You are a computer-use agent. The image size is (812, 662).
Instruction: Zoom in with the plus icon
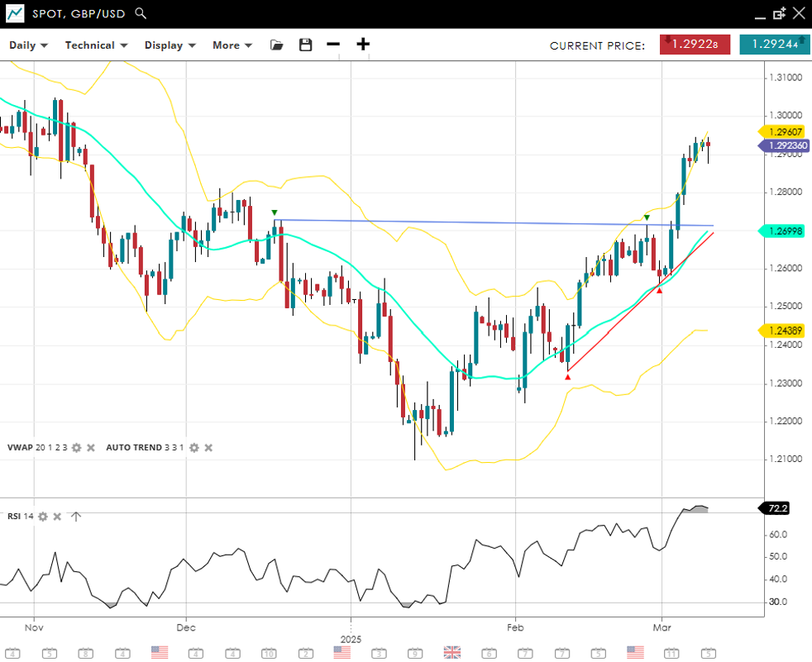pos(363,45)
